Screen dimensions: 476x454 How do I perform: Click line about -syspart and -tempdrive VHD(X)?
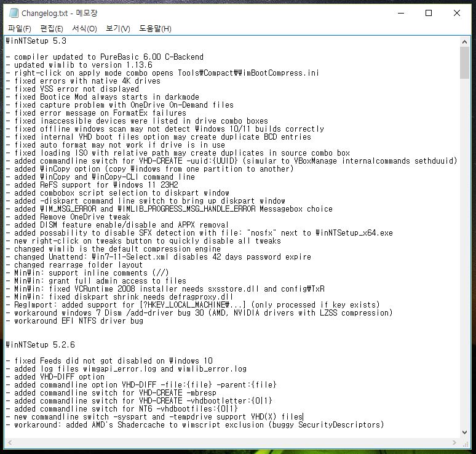click(154, 416)
